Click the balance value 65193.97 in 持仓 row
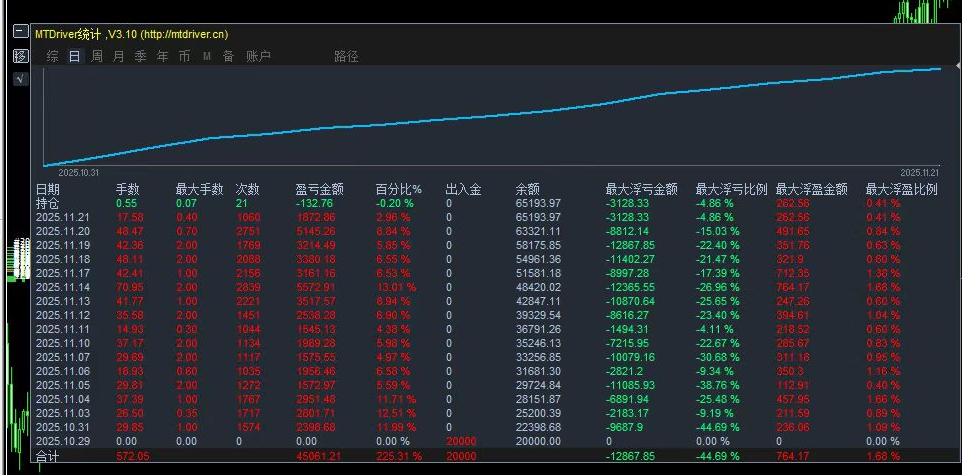The width and height of the screenshot is (970, 476). (x=538, y=203)
